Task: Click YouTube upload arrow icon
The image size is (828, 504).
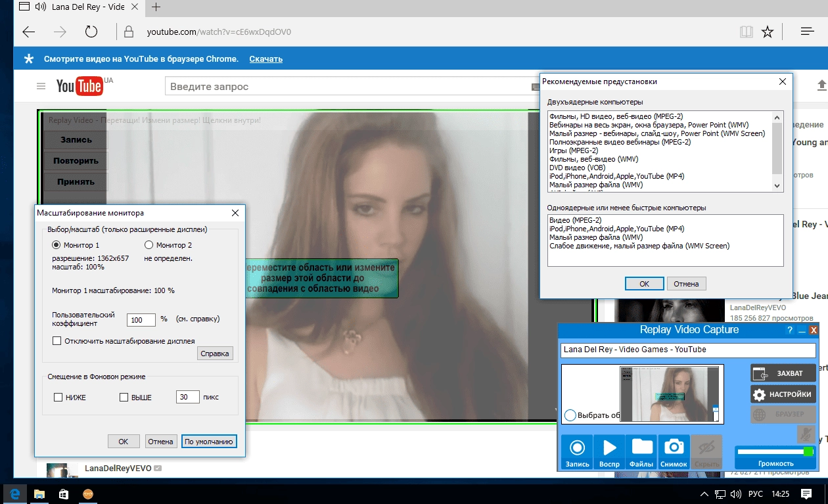Action: [x=821, y=85]
